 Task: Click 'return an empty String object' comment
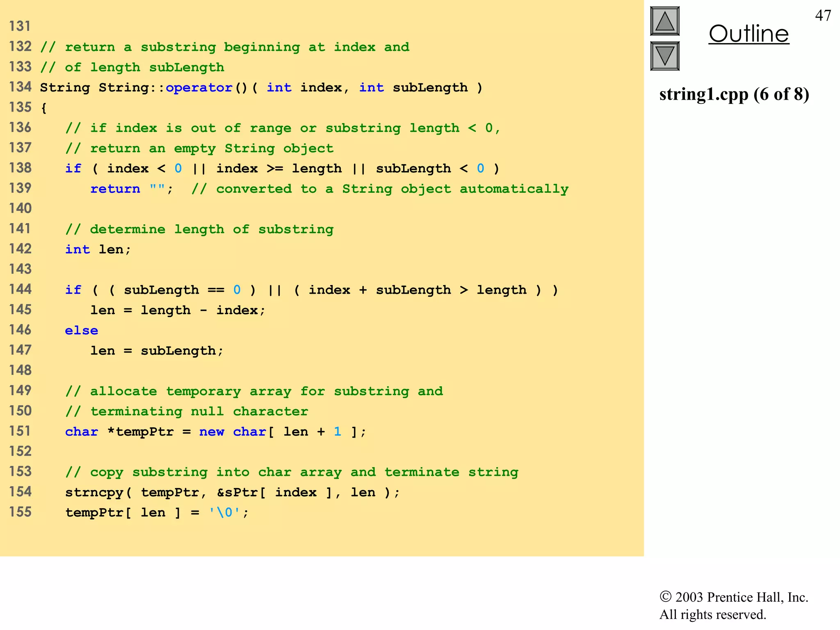pyautogui.click(x=199, y=148)
